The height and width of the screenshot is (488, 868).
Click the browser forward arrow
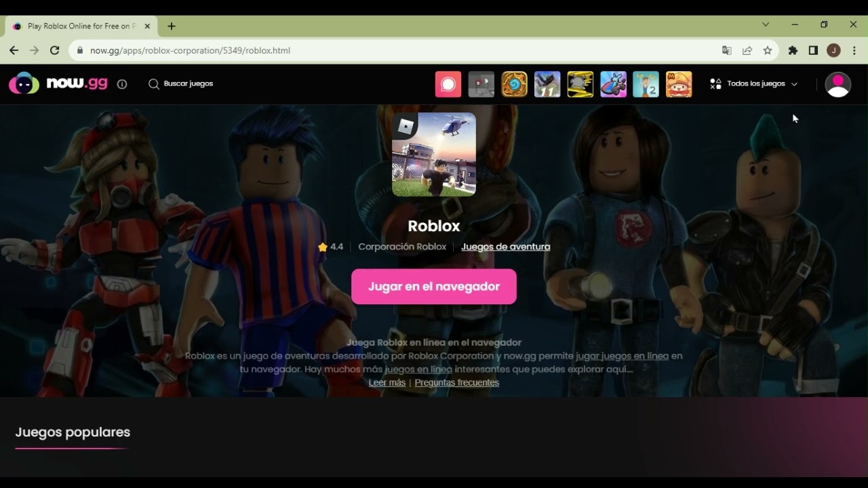tap(35, 50)
